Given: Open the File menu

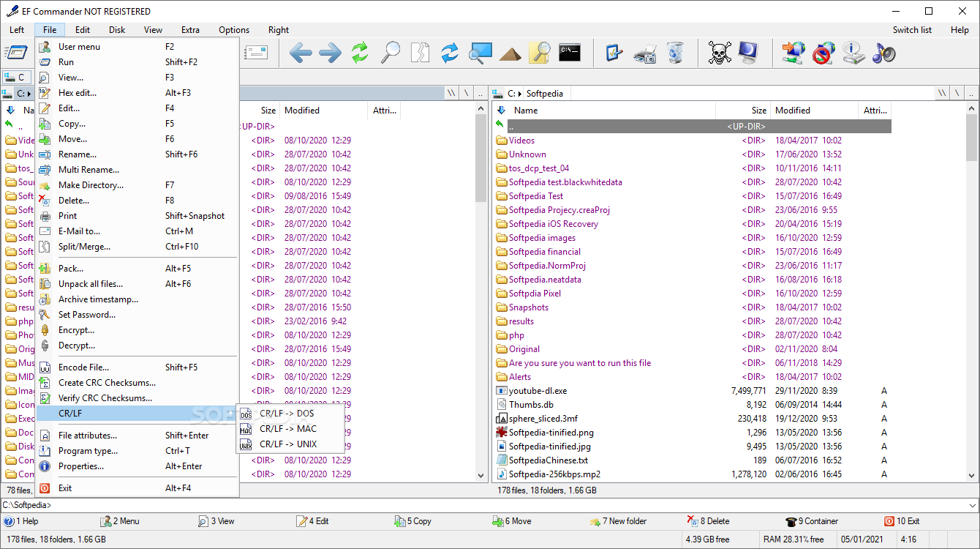Looking at the screenshot, I should pos(50,30).
